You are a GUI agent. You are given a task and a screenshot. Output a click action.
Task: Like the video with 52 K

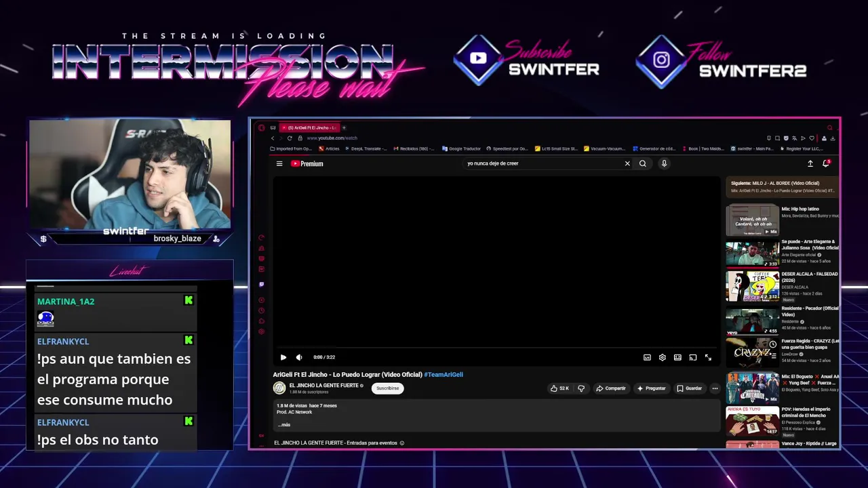point(559,388)
